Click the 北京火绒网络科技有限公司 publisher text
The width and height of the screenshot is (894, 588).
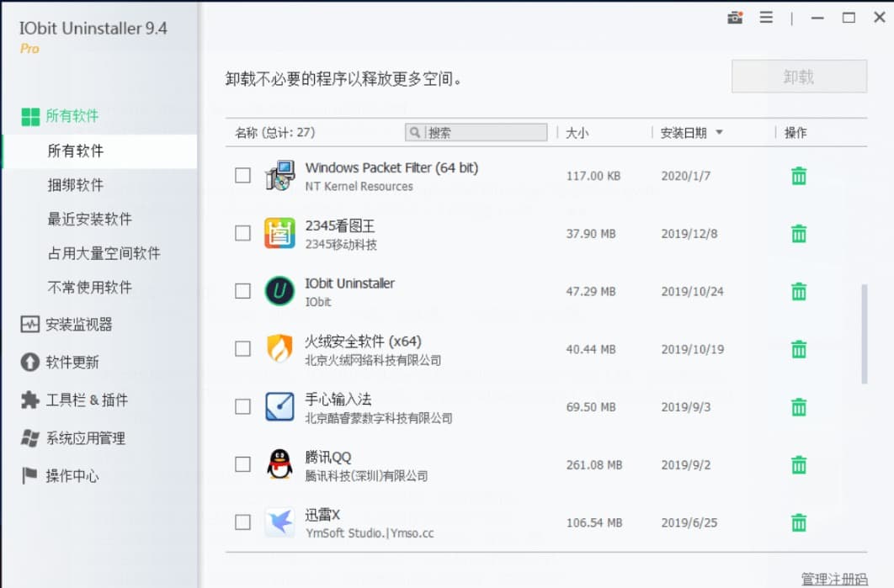(x=373, y=360)
